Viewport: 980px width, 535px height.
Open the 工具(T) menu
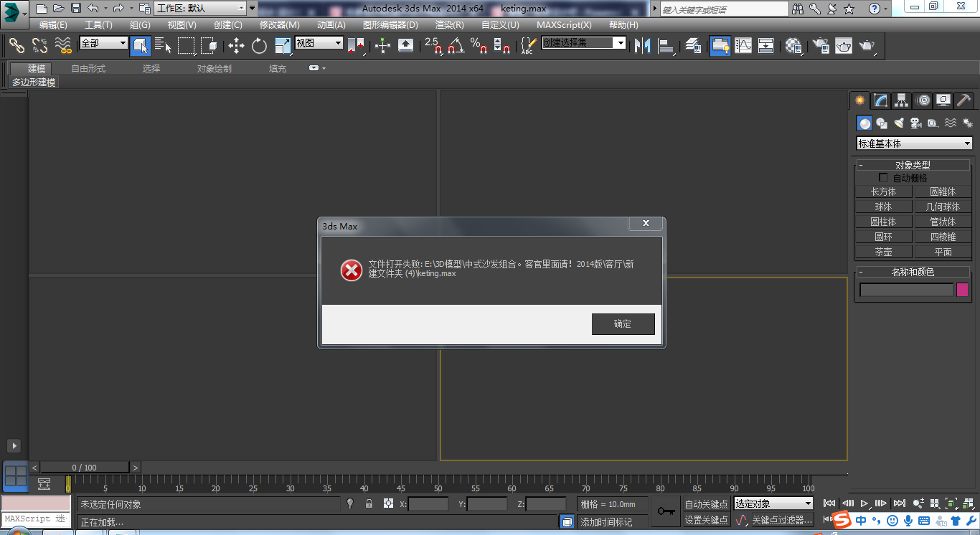coord(98,24)
